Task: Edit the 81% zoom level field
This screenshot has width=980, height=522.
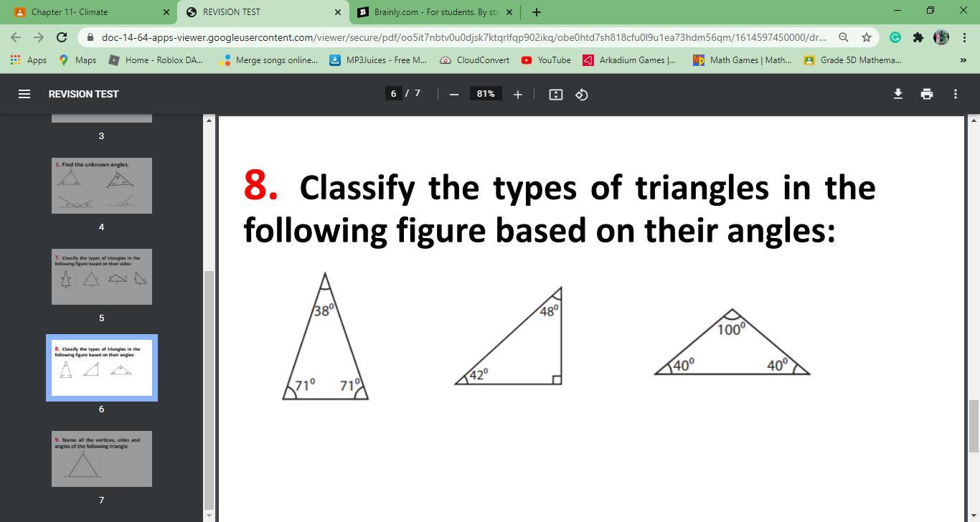Action: click(x=486, y=94)
